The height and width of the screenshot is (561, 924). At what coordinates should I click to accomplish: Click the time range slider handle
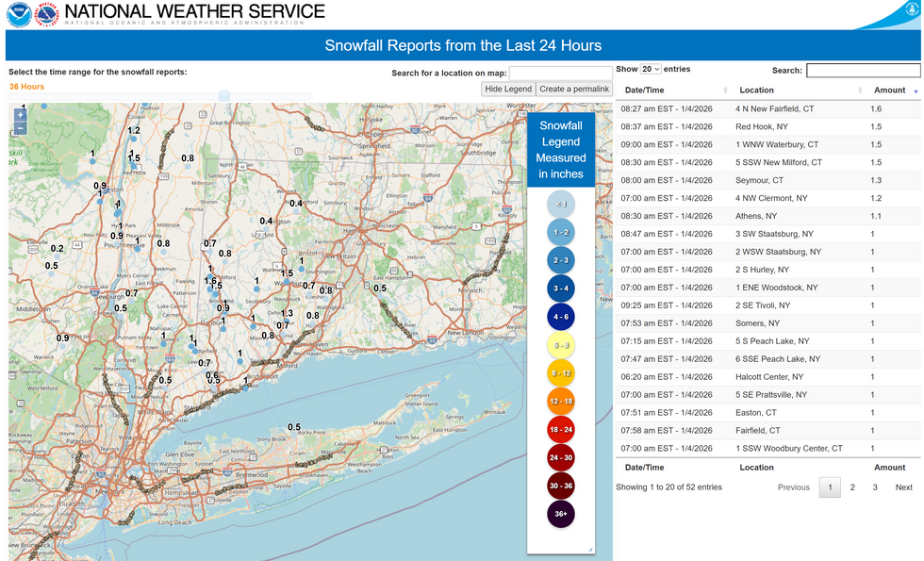click(224, 96)
